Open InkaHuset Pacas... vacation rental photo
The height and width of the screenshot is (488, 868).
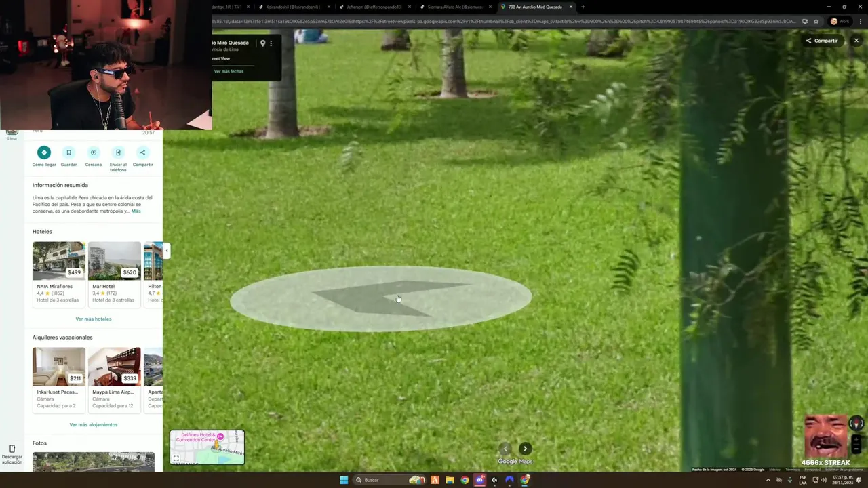pos(59,367)
